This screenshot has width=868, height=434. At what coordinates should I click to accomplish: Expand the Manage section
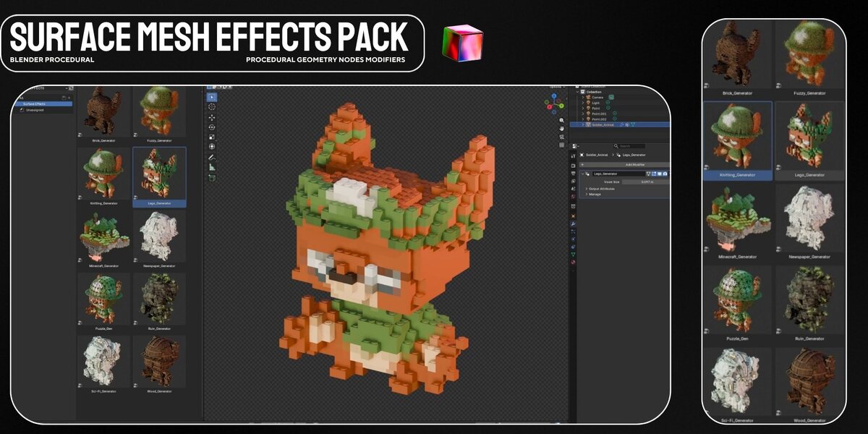pyautogui.click(x=593, y=195)
